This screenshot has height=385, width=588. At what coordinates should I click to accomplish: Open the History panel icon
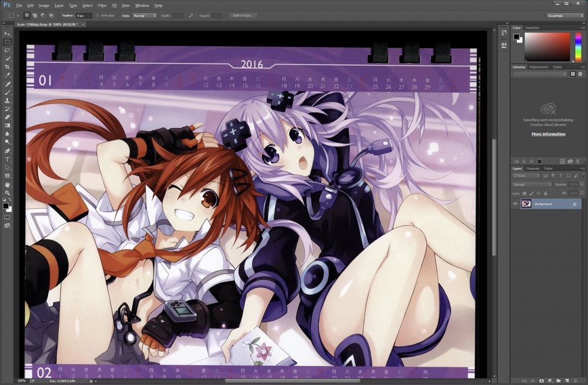[x=504, y=34]
